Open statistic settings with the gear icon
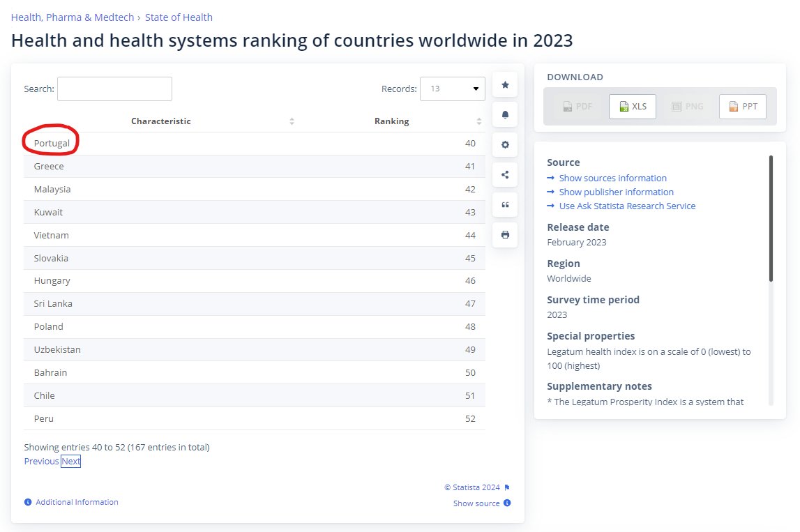800x532 pixels. click(504, 144)
